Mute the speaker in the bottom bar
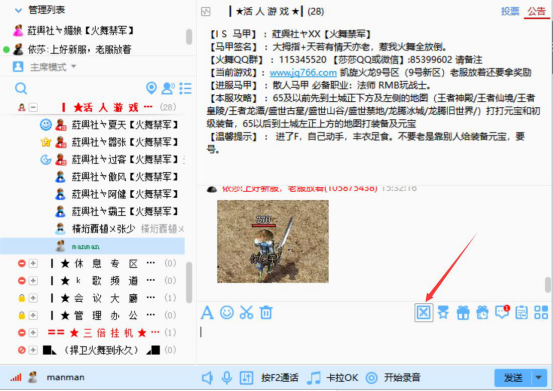Screen dimensions: 553x391 point(207,378)
